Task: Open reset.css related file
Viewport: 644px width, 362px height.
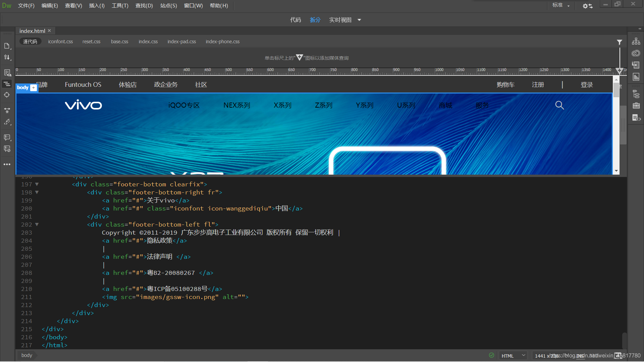Action: pos(92,42)
